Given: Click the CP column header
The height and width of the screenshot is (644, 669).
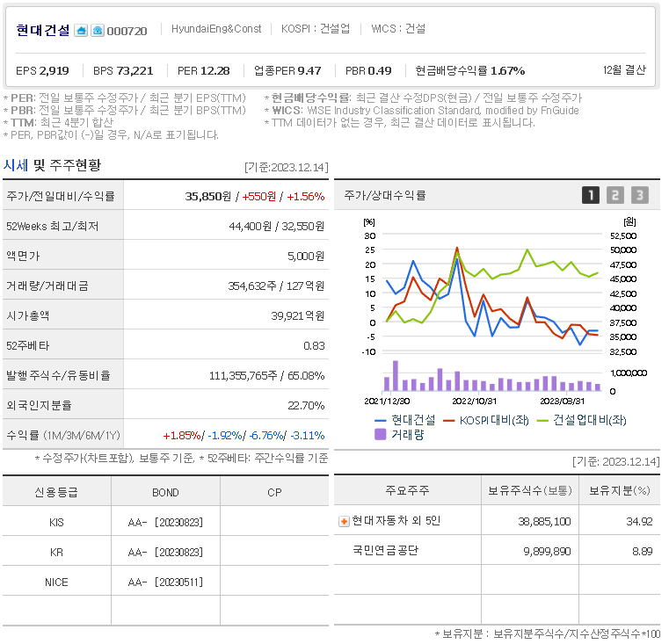Looking at the screenshot, I should (x=274, y=493).
